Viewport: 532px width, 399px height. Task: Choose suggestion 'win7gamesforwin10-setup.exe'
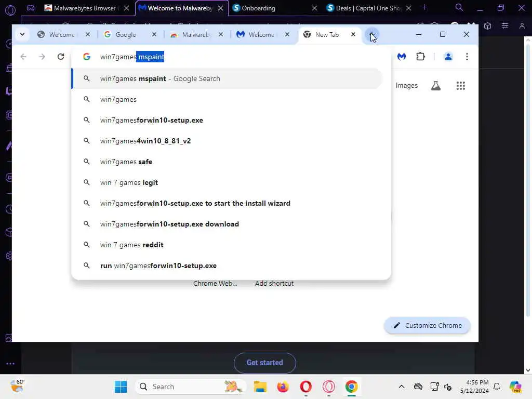coord(228,120)
